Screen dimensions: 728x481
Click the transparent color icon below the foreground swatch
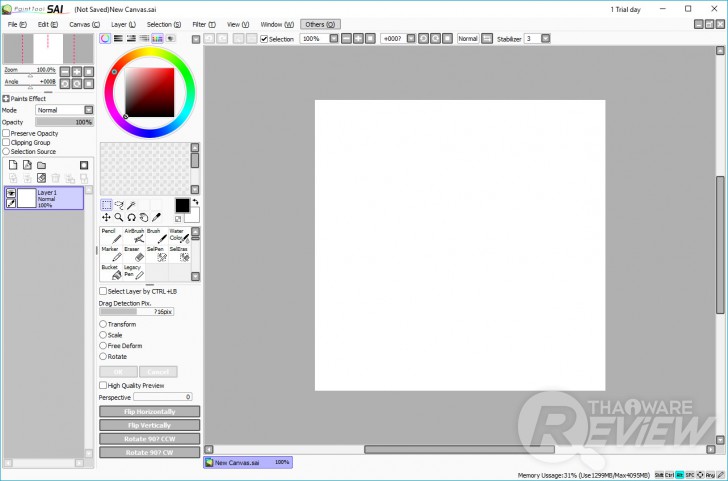click(x=178, y=219)
